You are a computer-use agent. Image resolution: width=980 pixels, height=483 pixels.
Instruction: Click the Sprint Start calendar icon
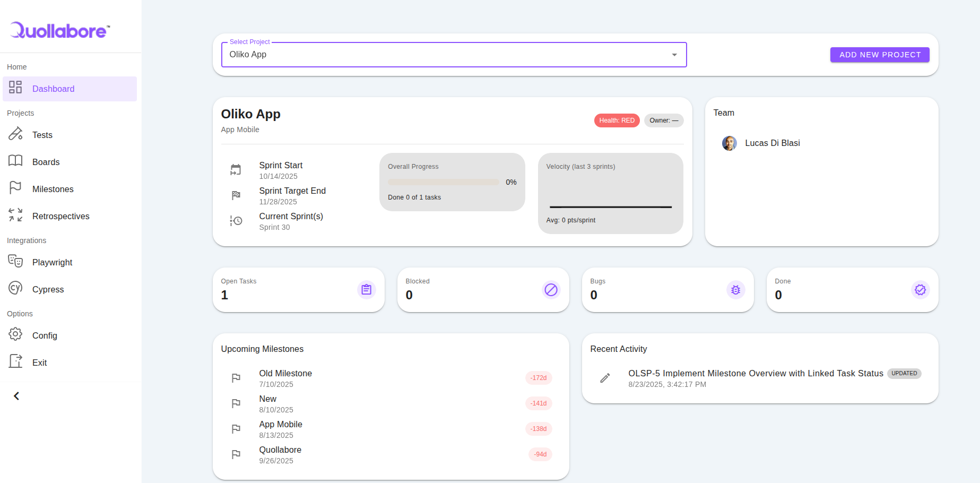pos(236,170)
